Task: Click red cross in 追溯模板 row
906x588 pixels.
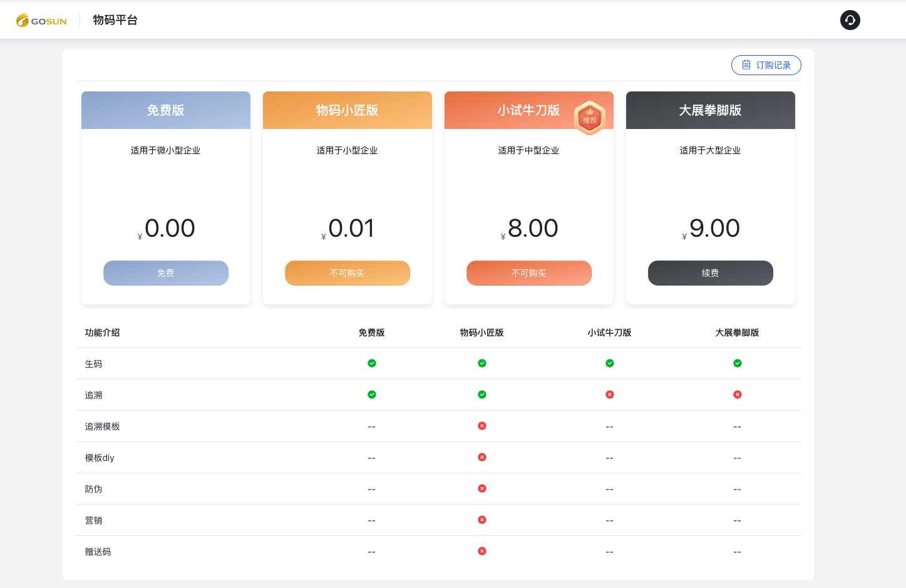Action: coord(482,426)
